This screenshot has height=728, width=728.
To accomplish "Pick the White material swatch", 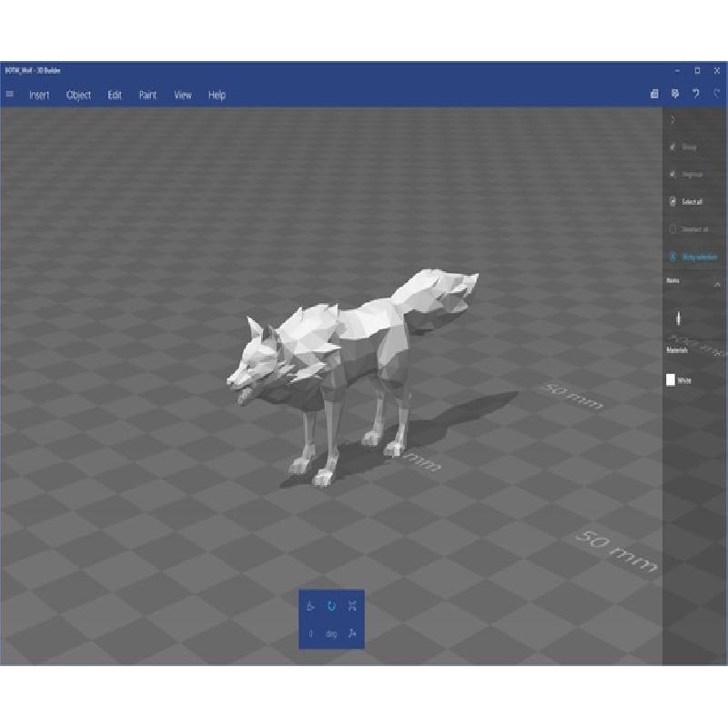I will point(671,379).
